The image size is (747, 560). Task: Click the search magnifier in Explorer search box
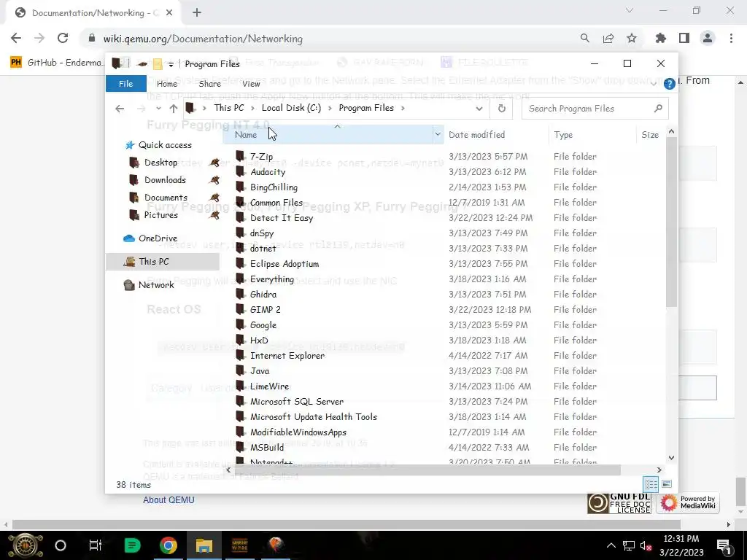click(658, 109)
